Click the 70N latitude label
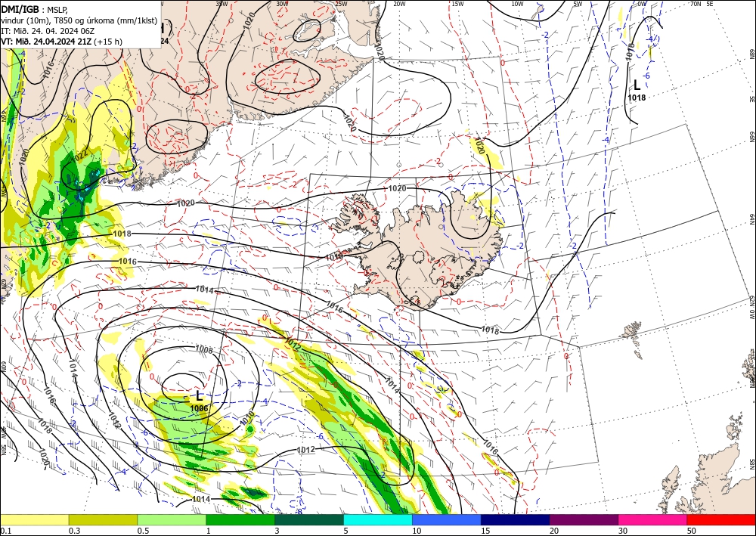 696,4
